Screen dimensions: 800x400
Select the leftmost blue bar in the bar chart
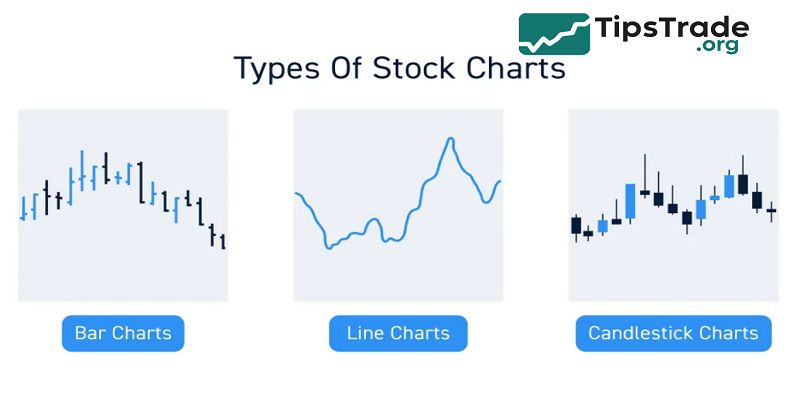[23, 207]
